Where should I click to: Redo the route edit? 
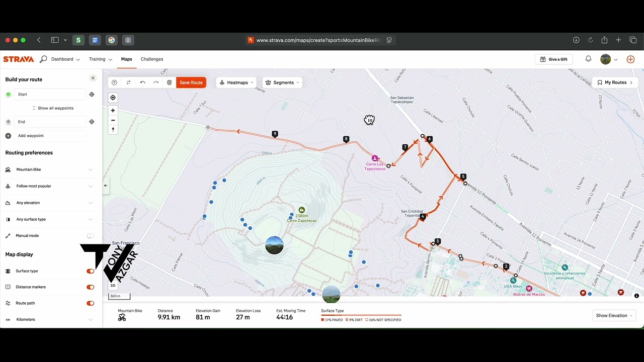coord(156,82)
